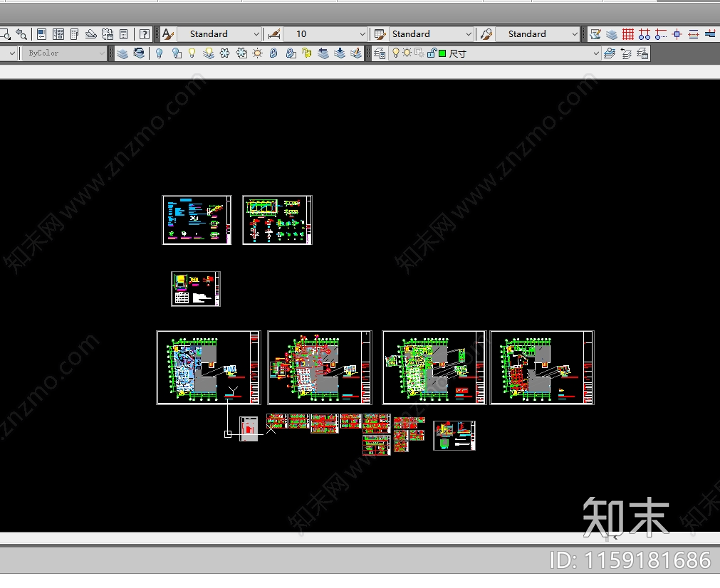Toggle the lock on the 尺寸 layer
This screenshot has width=720, height=588.
tap(432, 53)
